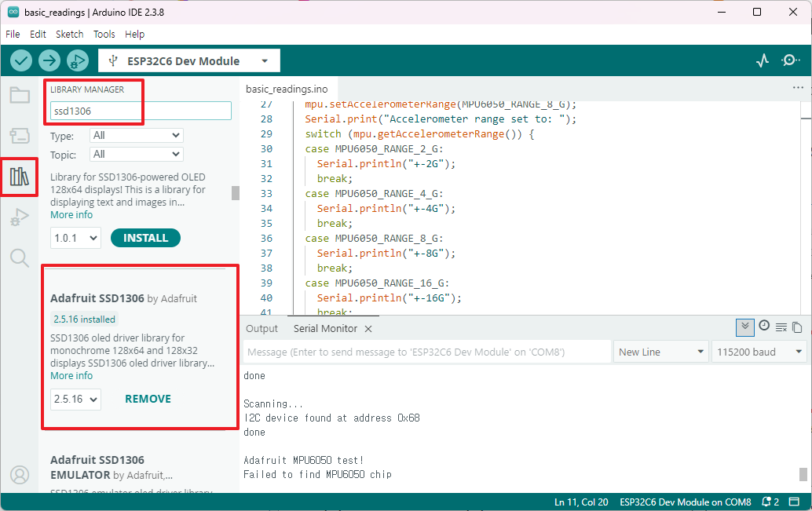Click the code editor scrollbar thumb

click(x=806, y=119)
